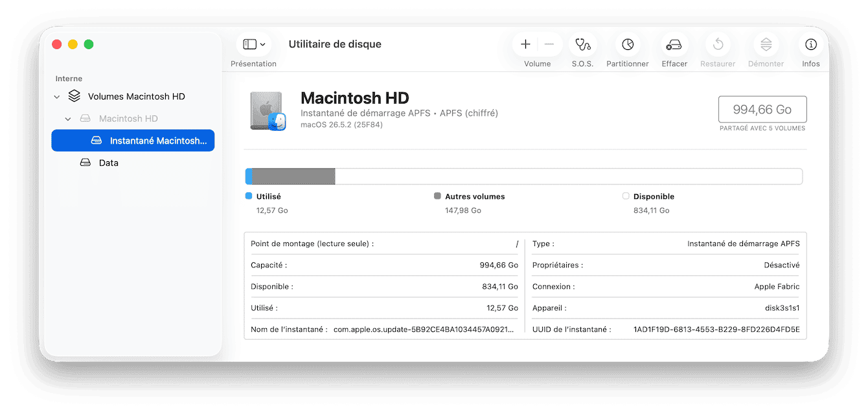Image resolution: width=868 pixels, height=413 pixels.
Task: Click the Macintosh HD drive thumbnail
Action: (268, 111)
